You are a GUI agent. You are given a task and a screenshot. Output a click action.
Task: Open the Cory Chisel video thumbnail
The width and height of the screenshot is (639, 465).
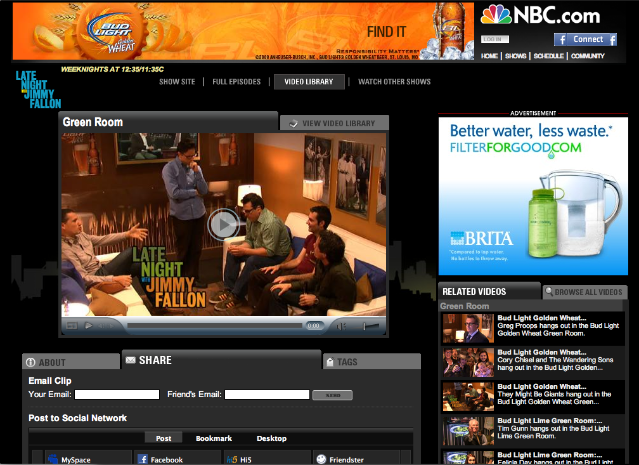tap(468, 362)
